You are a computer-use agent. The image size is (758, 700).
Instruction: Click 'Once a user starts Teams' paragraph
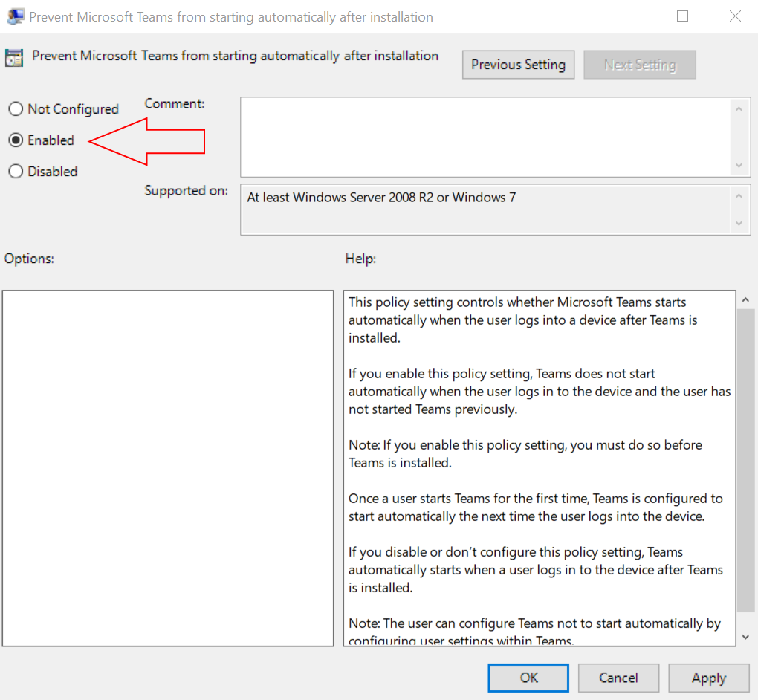[x=536, y=507]
